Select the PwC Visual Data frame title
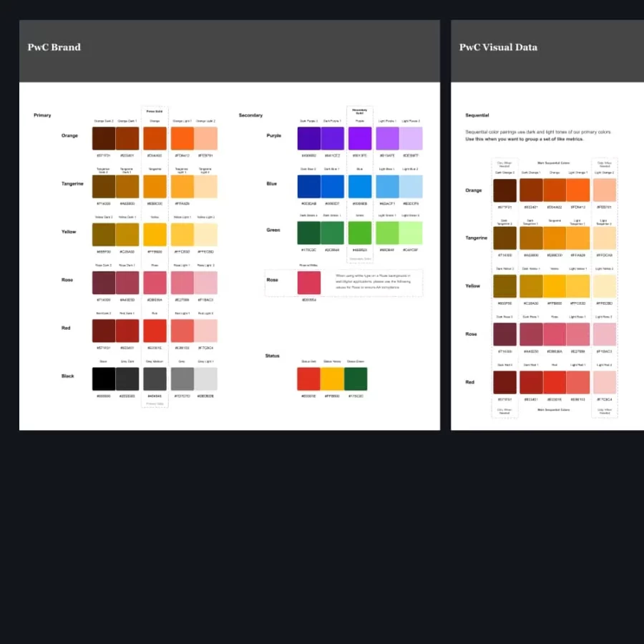 tap(498, 47)
